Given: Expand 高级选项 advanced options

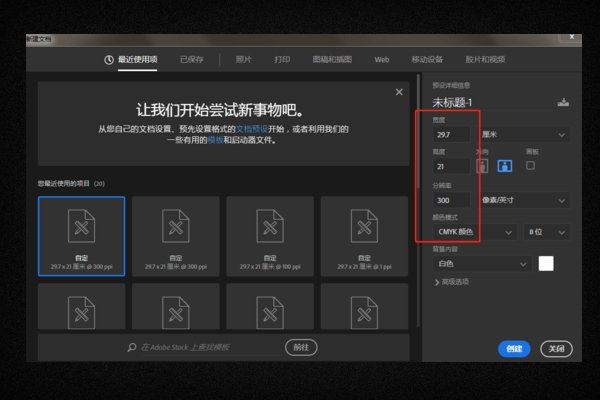Looking at the screenshot, I should 452,282.
